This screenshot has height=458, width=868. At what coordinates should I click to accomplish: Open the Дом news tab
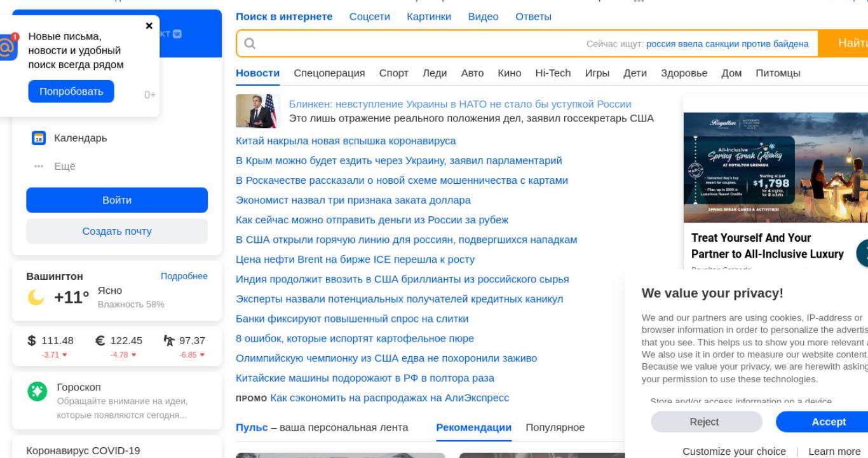pos(731,73)
